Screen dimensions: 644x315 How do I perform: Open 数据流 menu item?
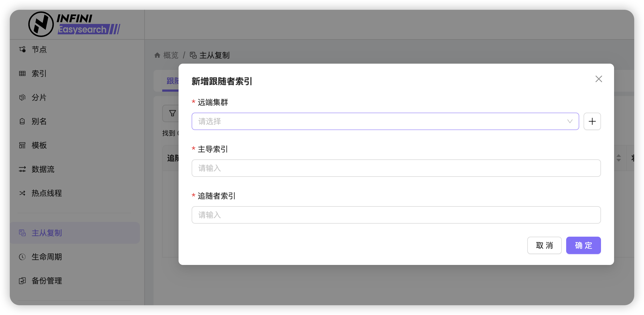75,169
